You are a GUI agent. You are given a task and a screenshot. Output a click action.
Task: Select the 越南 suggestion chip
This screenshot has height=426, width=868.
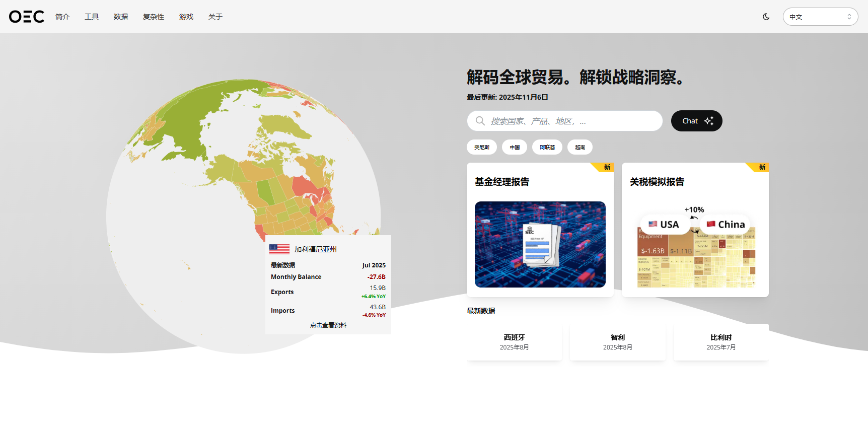580,147
